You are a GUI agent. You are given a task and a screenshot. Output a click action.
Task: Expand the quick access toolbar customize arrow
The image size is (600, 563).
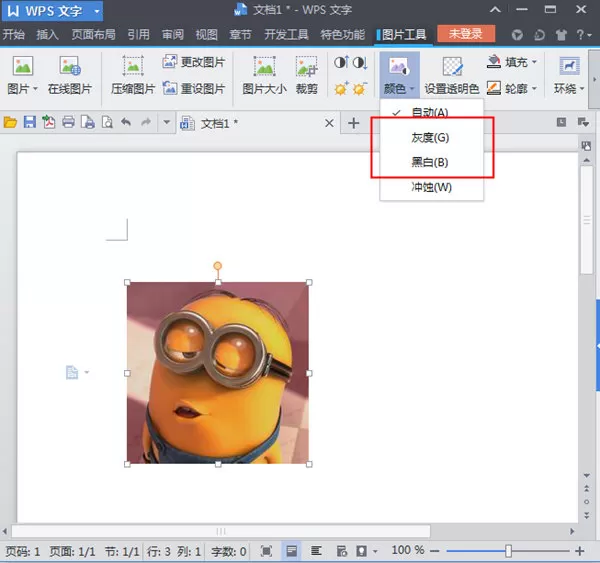coord(166,122)
